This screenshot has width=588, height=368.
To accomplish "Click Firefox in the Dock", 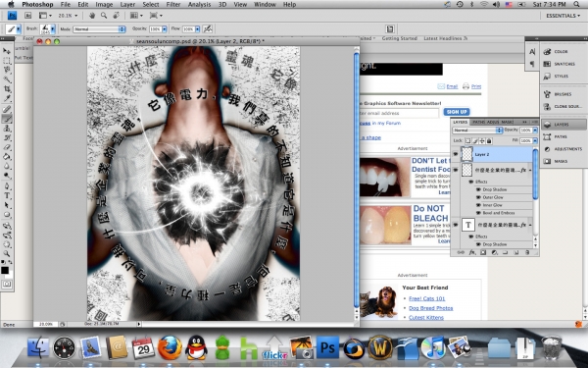I will click(x=170, y=347).
